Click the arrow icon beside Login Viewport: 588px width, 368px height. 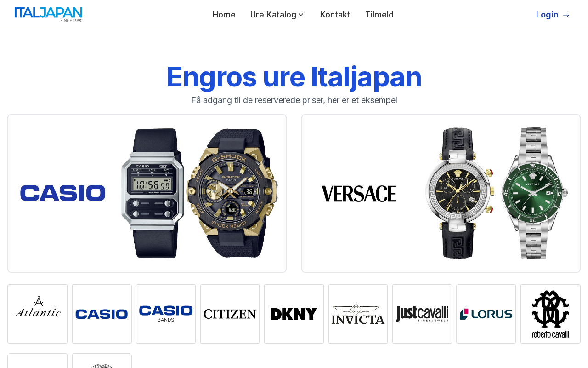(566, 15)
